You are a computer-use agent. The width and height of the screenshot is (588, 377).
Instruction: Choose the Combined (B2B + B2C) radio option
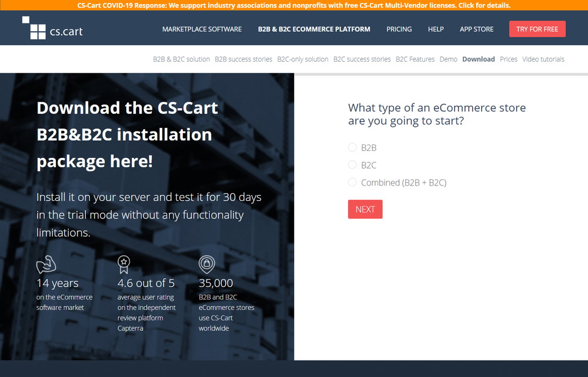(x=352, y=182)
